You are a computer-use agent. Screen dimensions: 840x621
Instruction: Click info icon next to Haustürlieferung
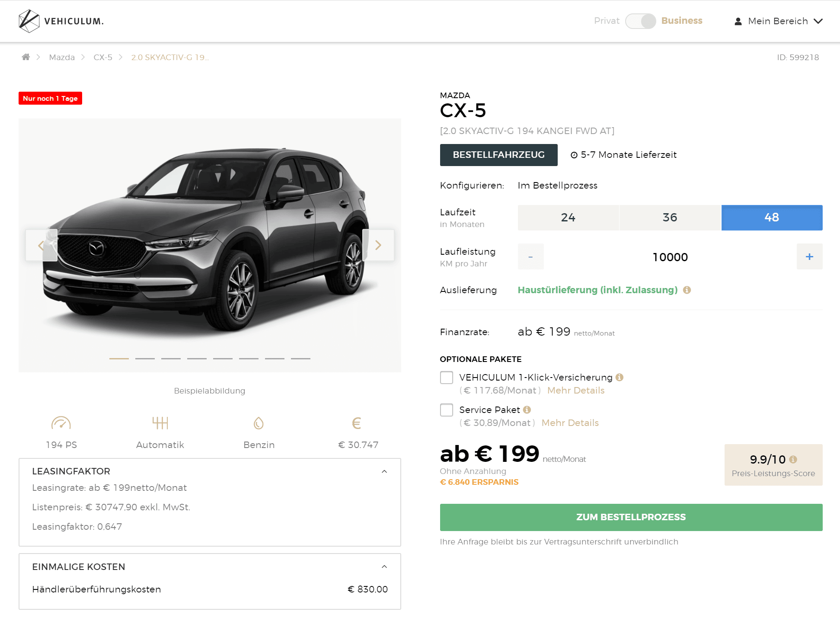pos(687,290)
